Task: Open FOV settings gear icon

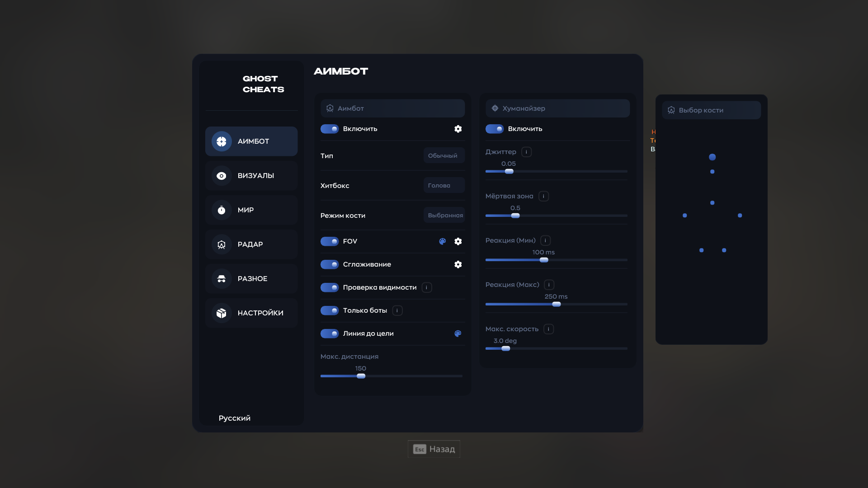Action: tap(458, 241)
